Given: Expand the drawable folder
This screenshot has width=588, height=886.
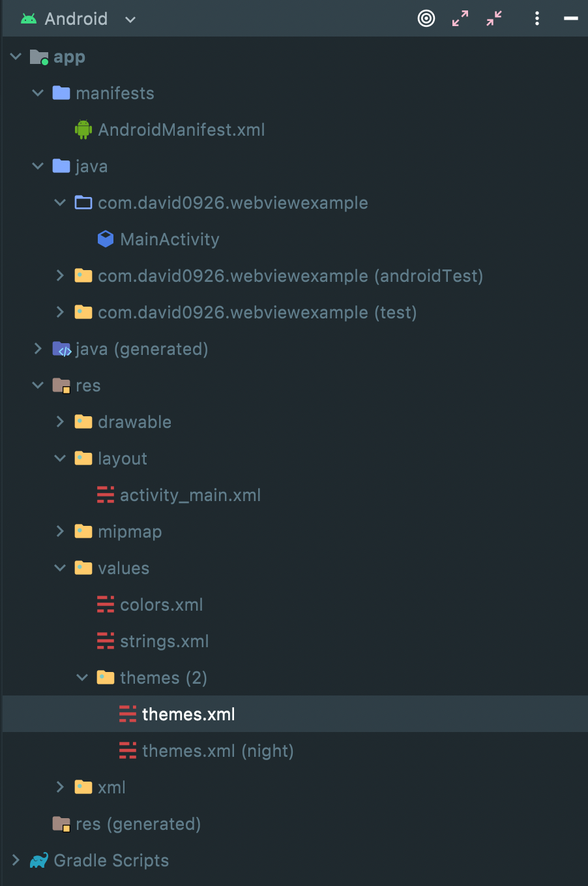Looking at the screenshot, I should (60, 421).
